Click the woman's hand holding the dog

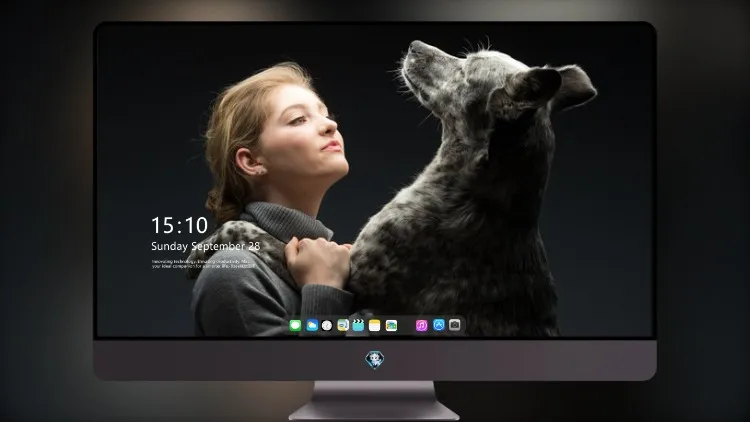click(318, 261)
